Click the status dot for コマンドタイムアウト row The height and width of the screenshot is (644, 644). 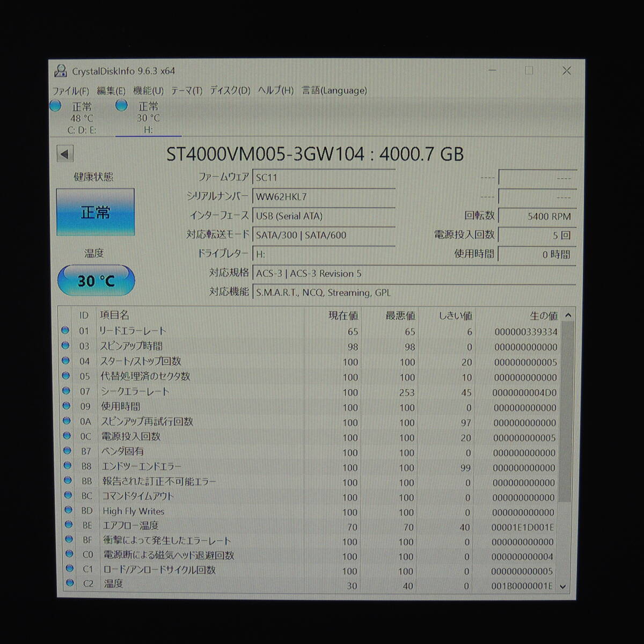pos(68,495)
